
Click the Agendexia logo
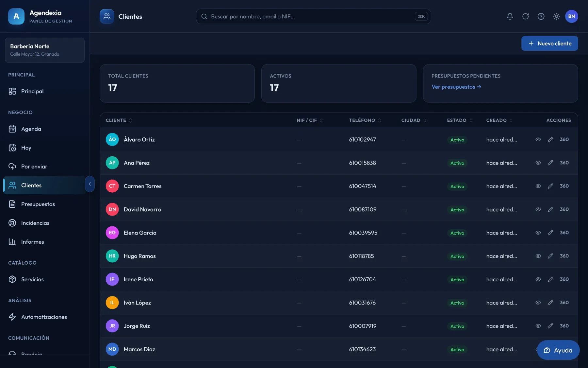point(16,16)
